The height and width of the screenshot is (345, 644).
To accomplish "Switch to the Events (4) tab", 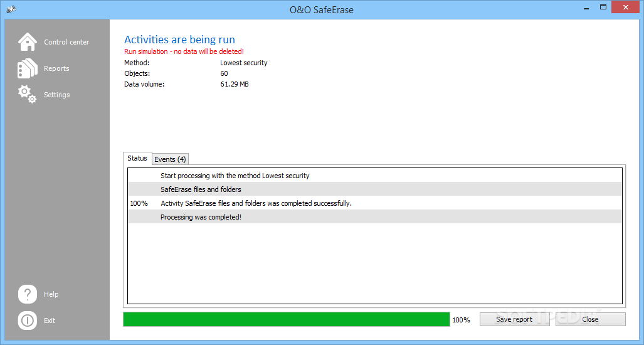I will pyautogui.click(x=171, y=159).
